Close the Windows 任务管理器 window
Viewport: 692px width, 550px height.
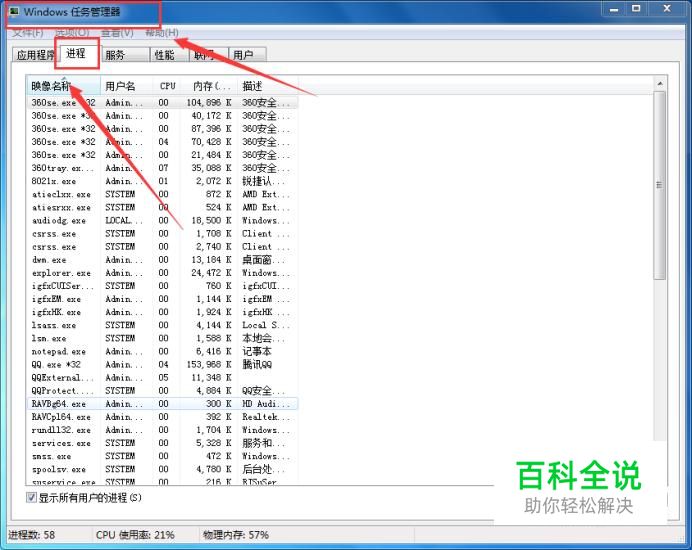point(667,9)
